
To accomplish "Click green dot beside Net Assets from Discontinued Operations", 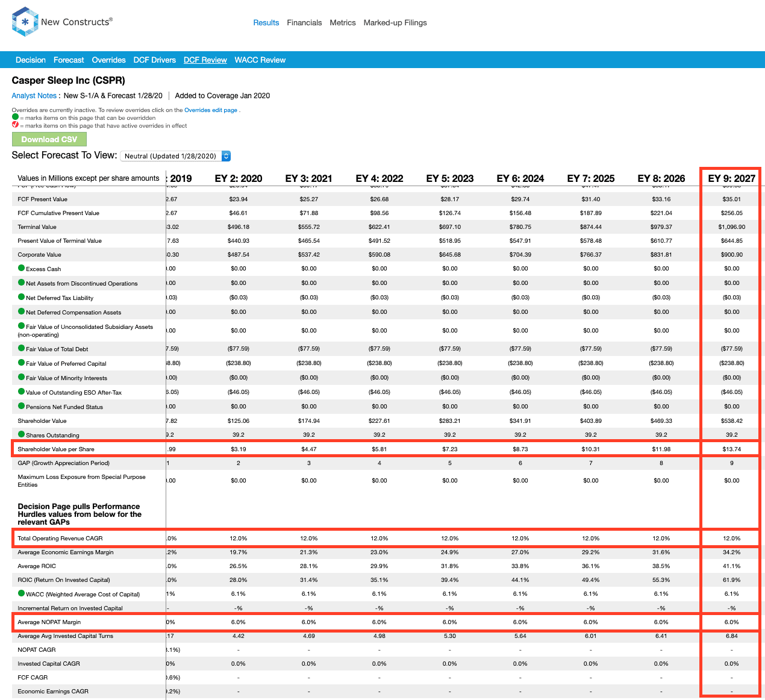I will 22,283.
